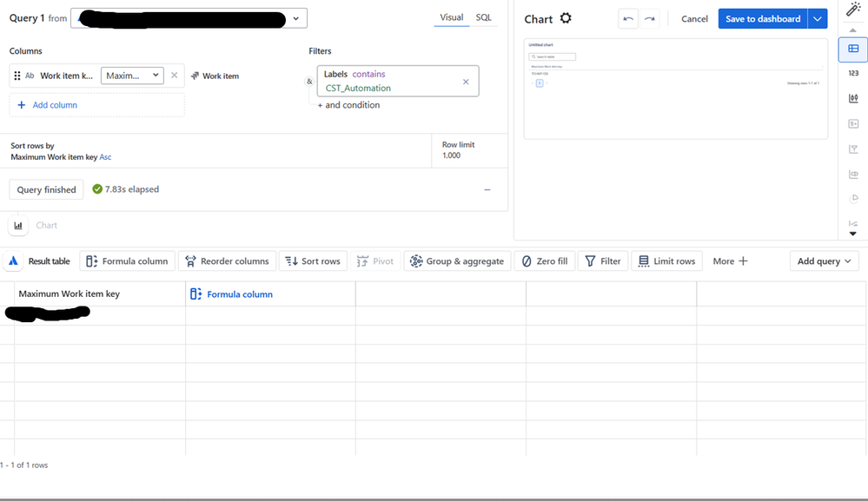Image resolution: width=868 pixels, height=501 pixels.
Task: Move the chart type list up with arrow
Action: pyautogui.click(x=853, y=30)
